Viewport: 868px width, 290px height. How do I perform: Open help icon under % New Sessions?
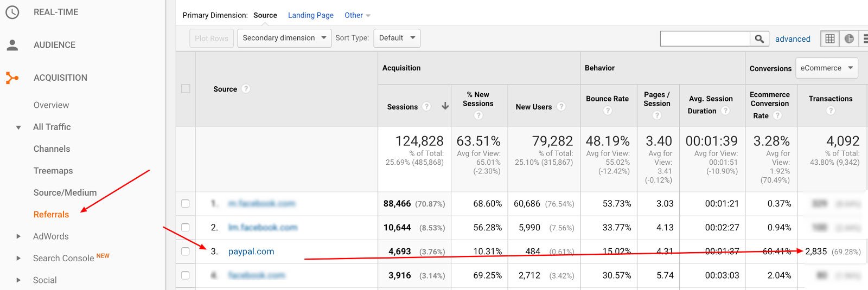click(x=478, y=115)
